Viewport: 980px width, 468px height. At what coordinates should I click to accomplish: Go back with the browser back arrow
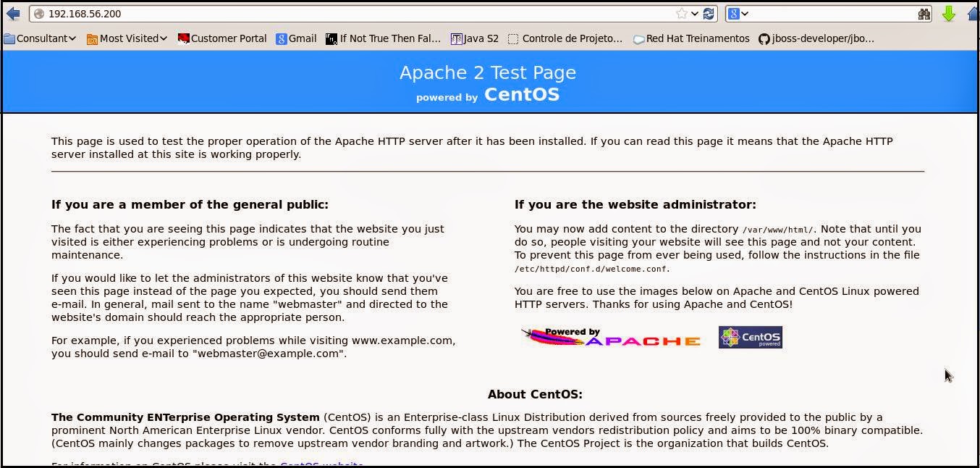[x=12, y=14]
